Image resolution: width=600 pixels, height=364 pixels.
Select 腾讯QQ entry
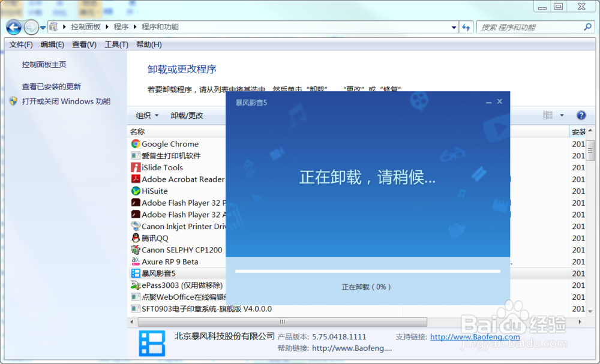155,238
